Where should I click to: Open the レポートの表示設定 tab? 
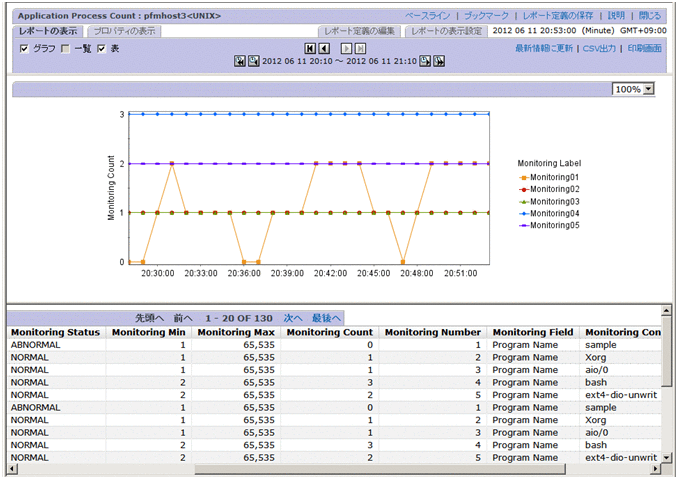coord(446,31)
